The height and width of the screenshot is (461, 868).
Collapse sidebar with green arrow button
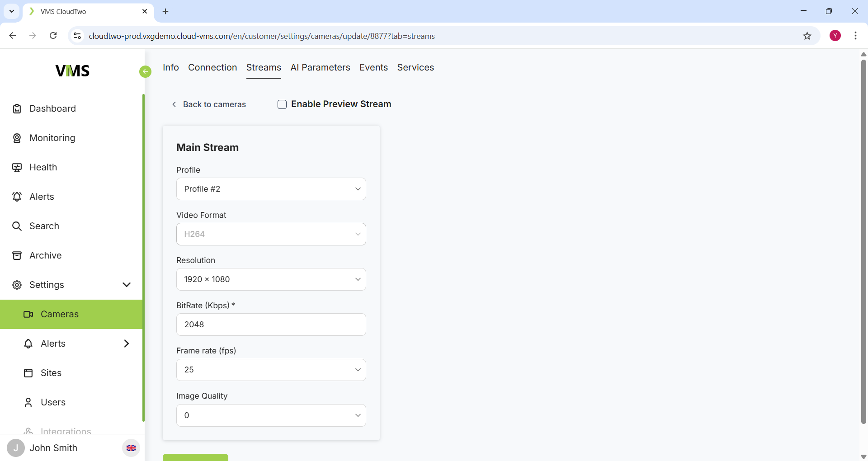pos(145,71)
